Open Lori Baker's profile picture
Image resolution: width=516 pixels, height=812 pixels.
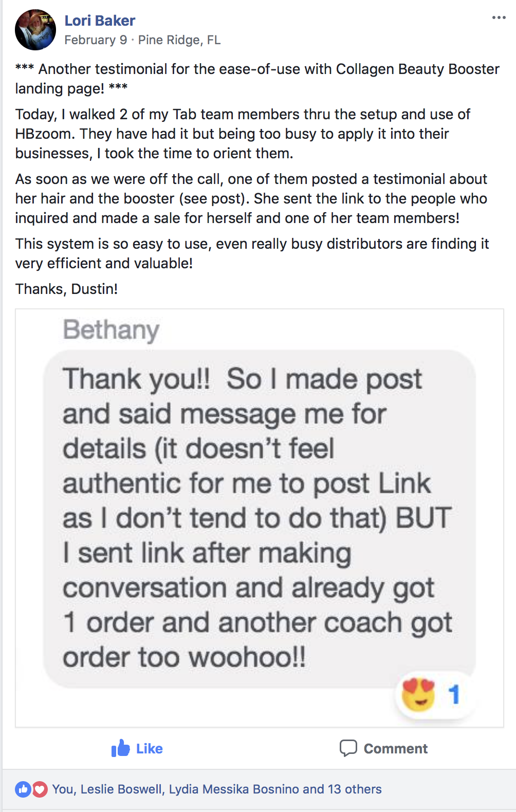tap(35, 30)
